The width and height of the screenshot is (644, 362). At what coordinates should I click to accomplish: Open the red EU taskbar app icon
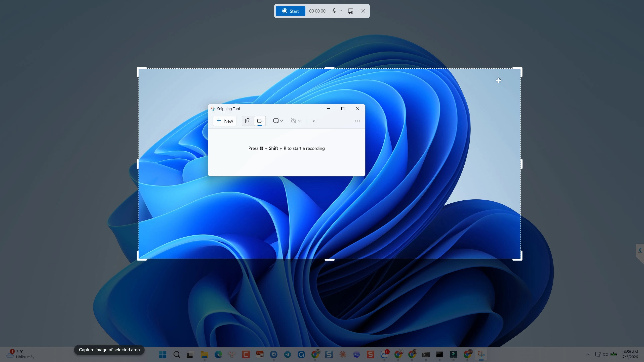(260, 355)
